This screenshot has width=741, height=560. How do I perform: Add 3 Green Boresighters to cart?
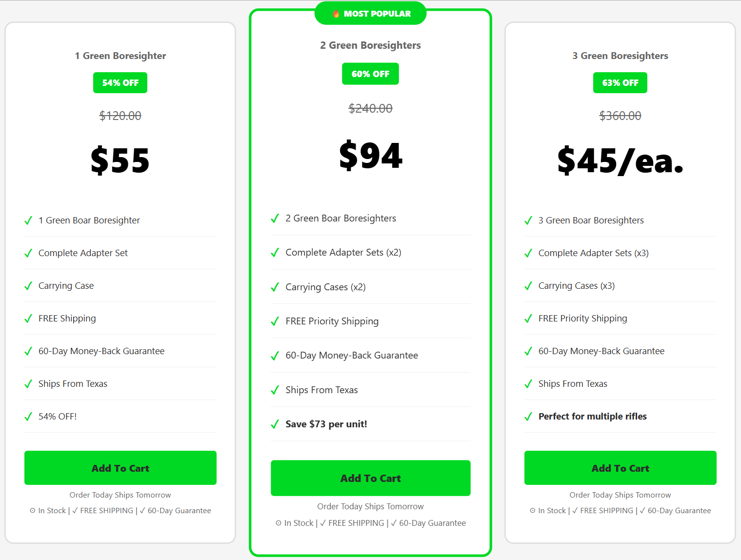[621, 468]
